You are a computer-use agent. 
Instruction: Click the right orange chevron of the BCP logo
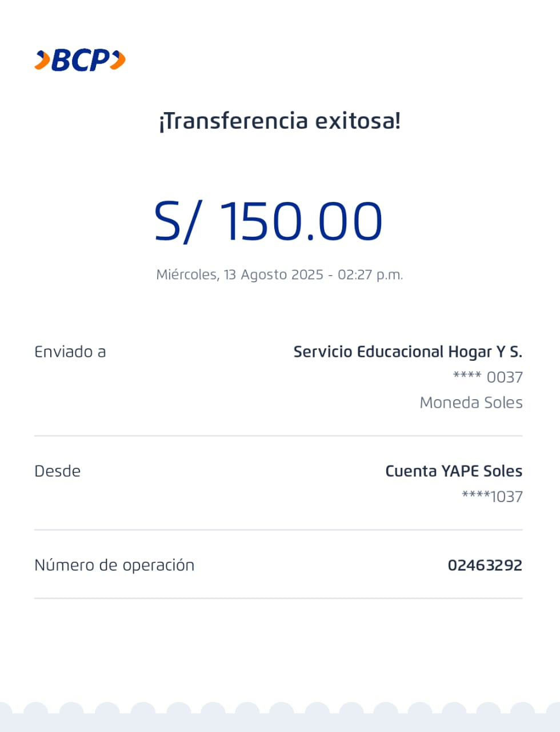point(118,60)
